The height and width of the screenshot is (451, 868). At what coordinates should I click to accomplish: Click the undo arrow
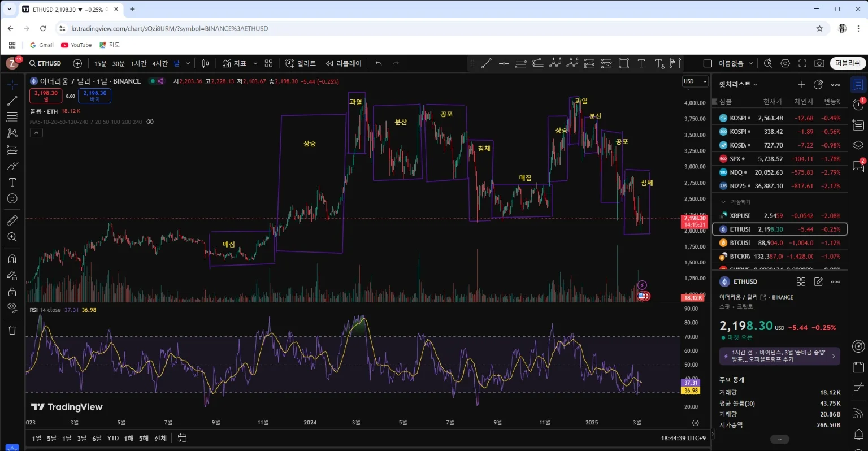click(x=379, y=63)
